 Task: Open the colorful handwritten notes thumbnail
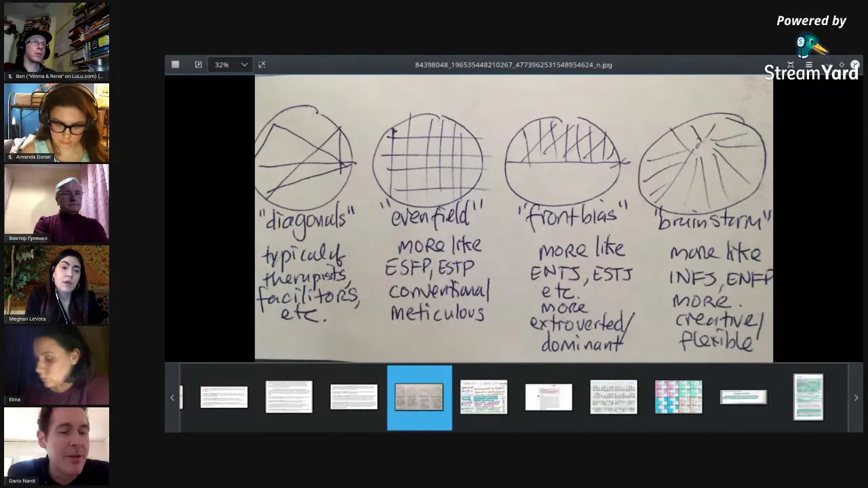click(x=484, y=397)
